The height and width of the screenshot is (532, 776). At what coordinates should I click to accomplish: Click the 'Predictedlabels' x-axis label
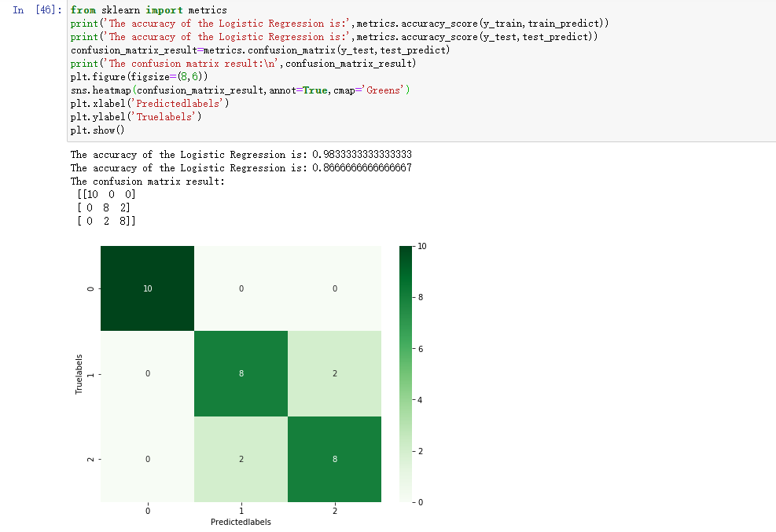click(241, 522)
